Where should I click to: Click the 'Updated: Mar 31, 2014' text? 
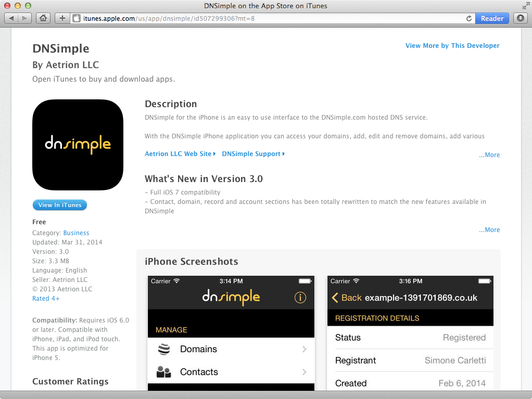coord(67,242)
